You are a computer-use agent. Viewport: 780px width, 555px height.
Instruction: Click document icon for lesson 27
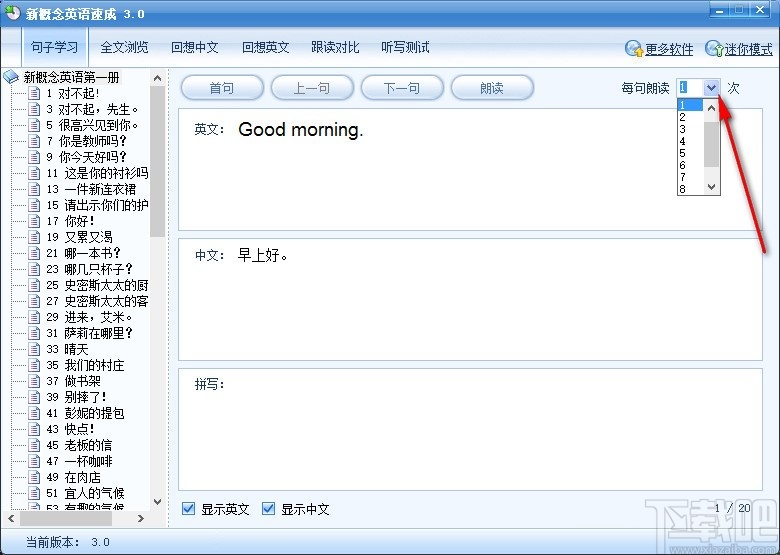34,301
